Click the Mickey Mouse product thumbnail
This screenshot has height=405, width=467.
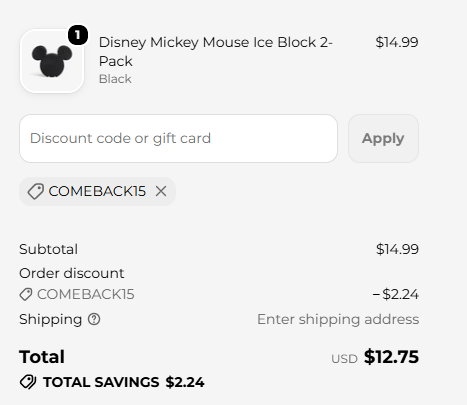(52, 61)
